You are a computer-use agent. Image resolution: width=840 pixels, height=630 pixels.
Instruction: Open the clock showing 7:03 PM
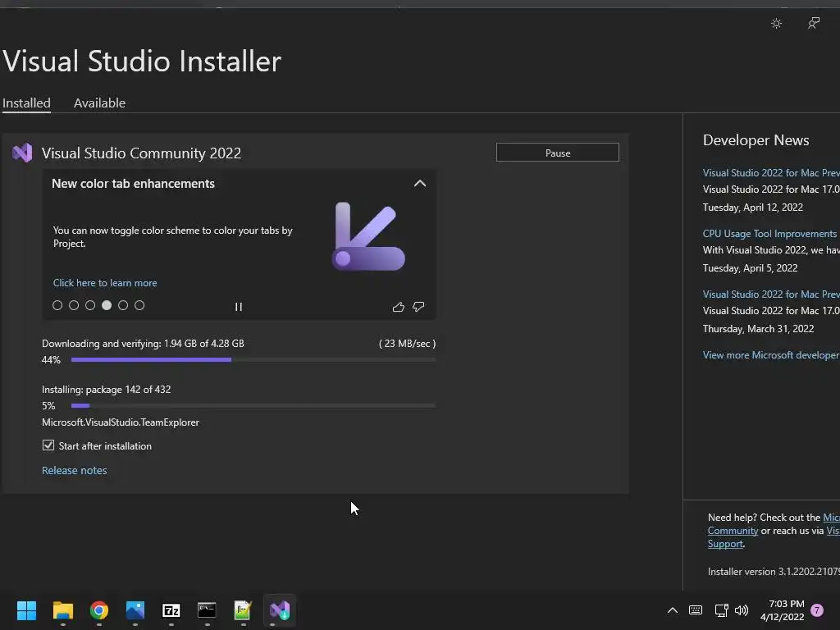click(782, 610)
